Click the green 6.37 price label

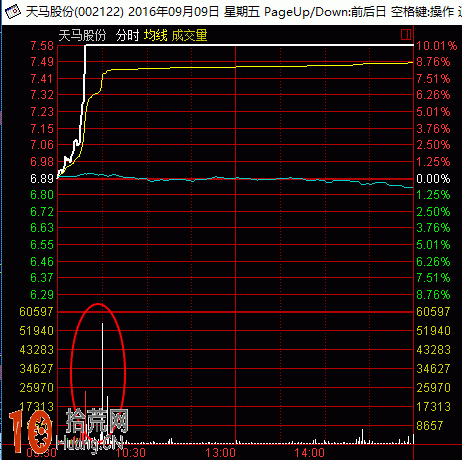[42, 278]
